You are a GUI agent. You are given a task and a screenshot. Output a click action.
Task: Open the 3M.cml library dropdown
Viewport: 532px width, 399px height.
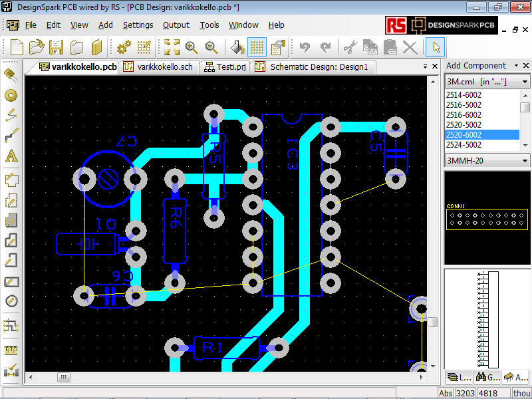point(525,82)
